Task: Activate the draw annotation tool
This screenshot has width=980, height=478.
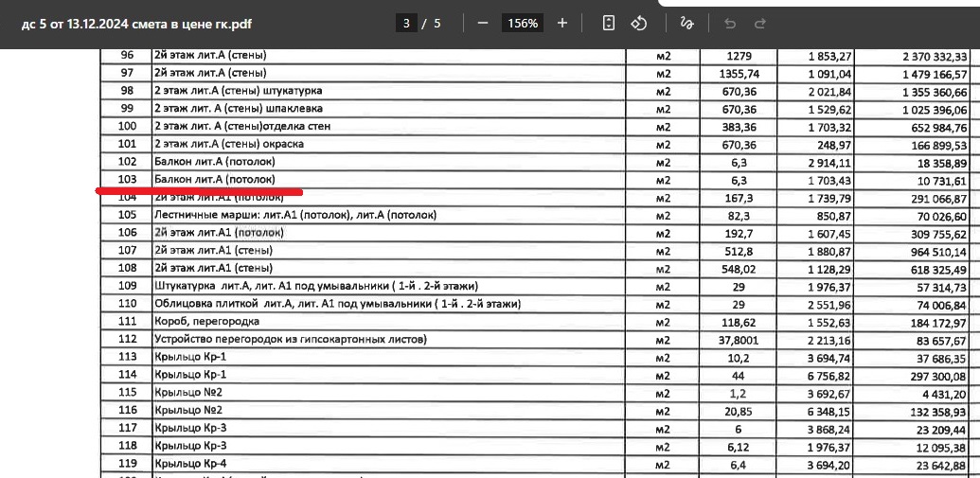Action: pos(686,24)
